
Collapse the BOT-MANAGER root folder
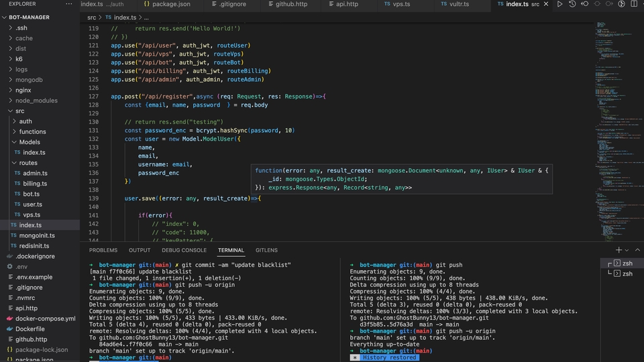(x=5, y=17)
